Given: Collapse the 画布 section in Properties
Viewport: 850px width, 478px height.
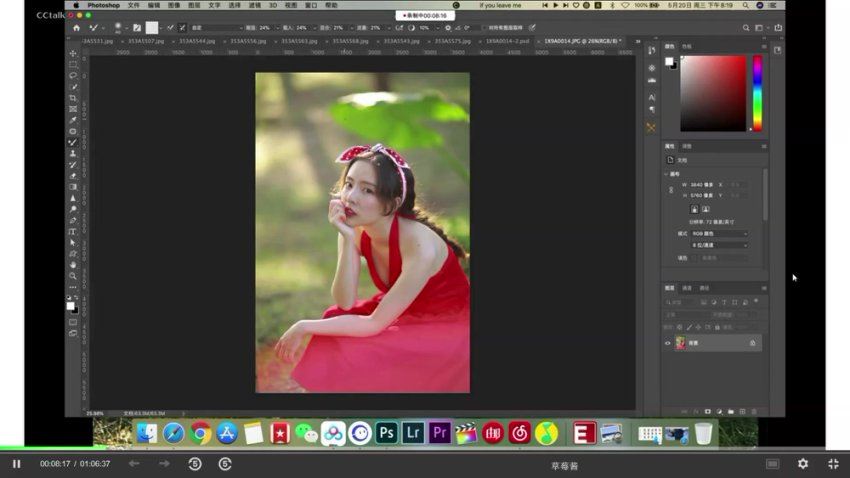Looking at the screenshot, I should coord(666,174).
